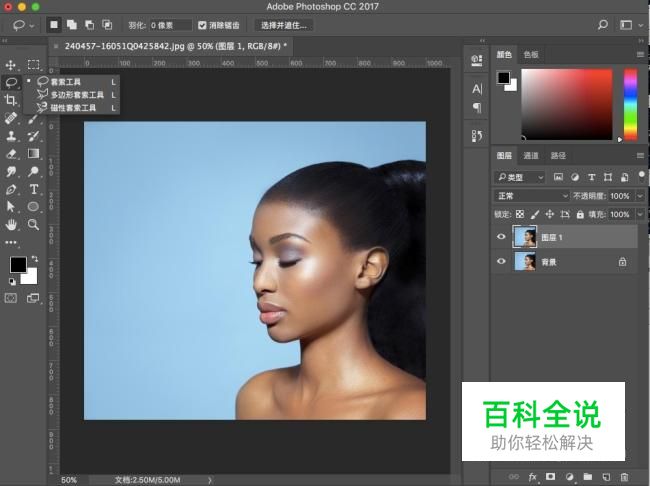Image resolution: width=650 pixels, height=486 pixels.
Task: Select the Zoom tool
Action: pyautogui.click(x=33, y=224)
